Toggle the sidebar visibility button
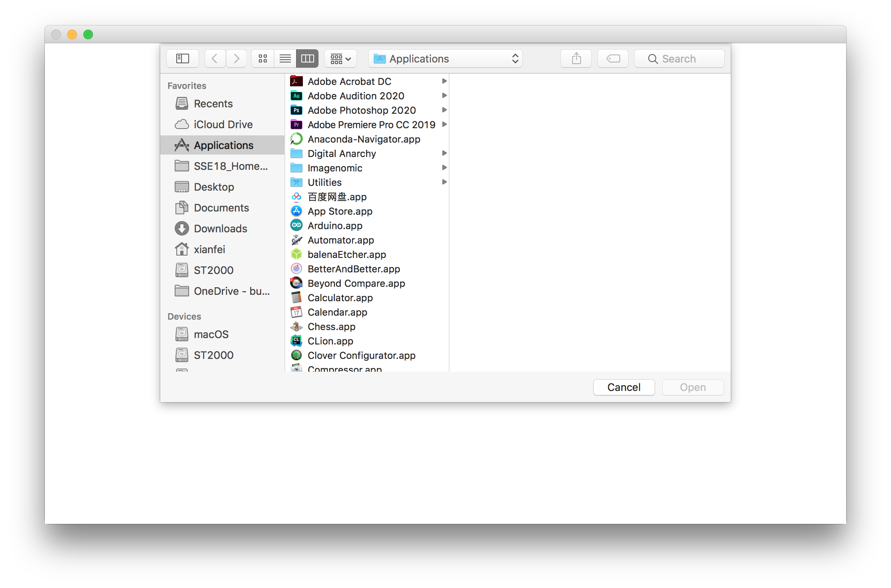The height and width of the screenshot is (588, 891). click(183, 58)
